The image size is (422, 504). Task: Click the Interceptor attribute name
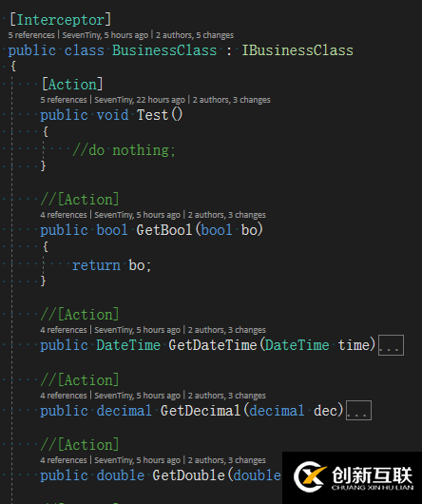(61, 20)
